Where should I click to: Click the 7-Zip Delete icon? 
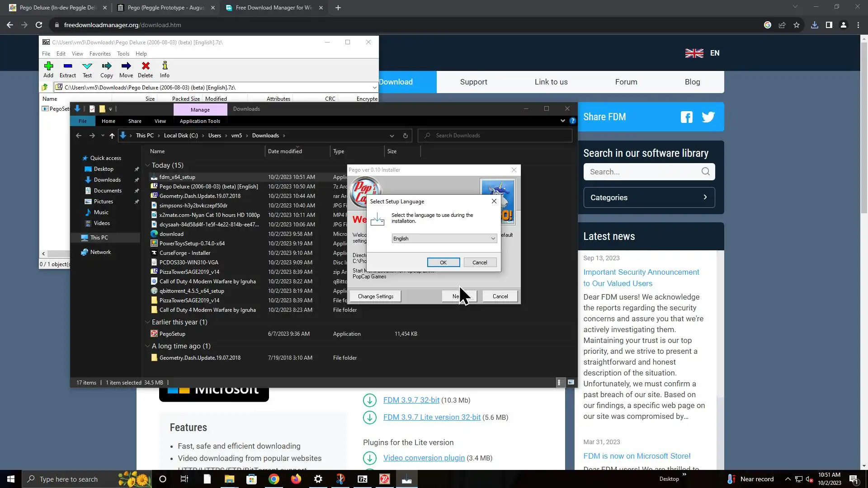pos(146,66)
